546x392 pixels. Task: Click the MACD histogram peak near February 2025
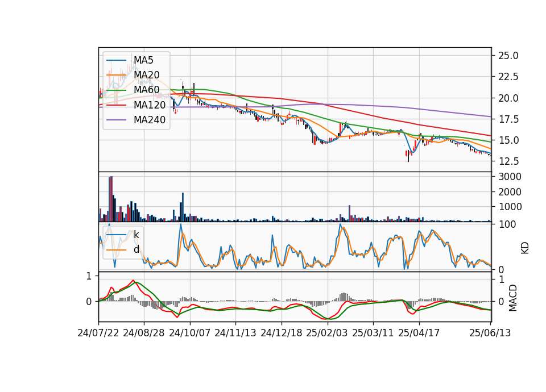point(344,297)
